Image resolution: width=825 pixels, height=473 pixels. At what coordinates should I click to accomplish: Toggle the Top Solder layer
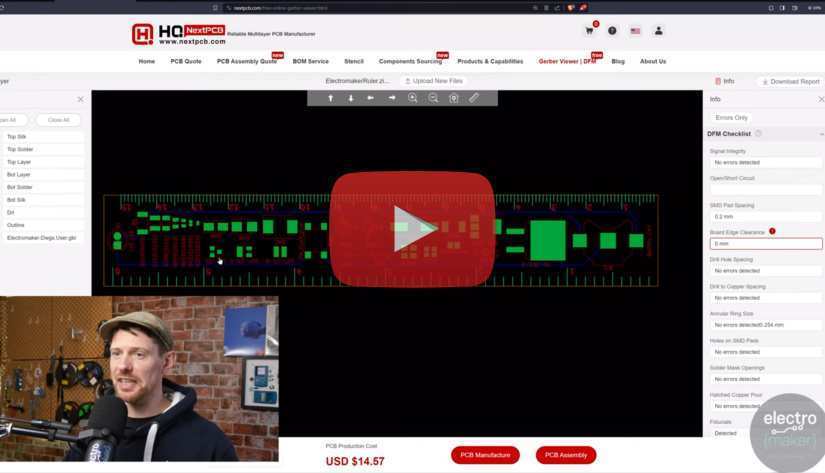coord(42,149)
